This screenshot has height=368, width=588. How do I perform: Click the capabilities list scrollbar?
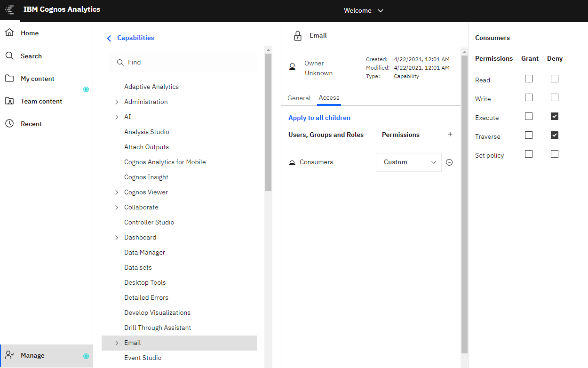pos(269,122)
